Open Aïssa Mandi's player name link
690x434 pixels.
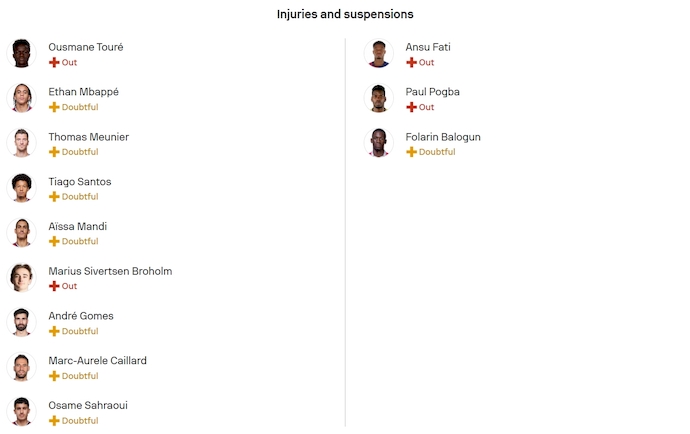click(78, 226)
